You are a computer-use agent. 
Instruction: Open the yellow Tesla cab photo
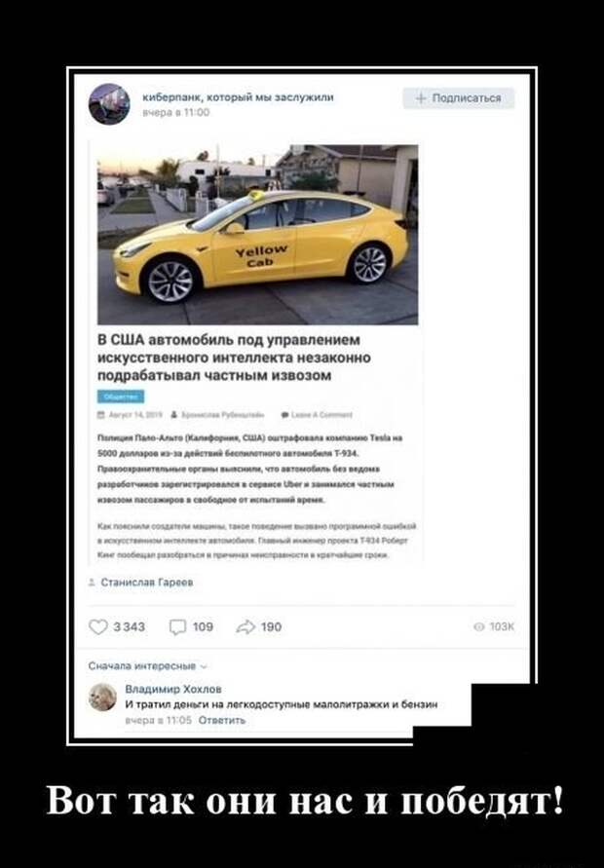coord(257,234)
